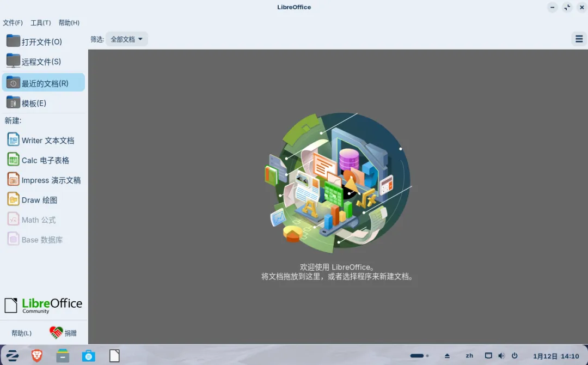Click the Base 数据库 entry
The image size is (588, 365).
tap(44, 239)
